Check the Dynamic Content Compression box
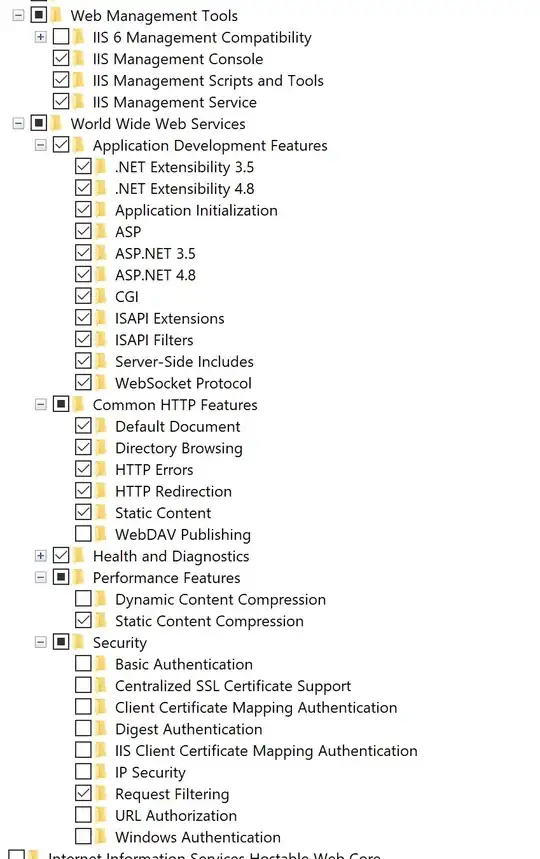 (x=83, y=599)
